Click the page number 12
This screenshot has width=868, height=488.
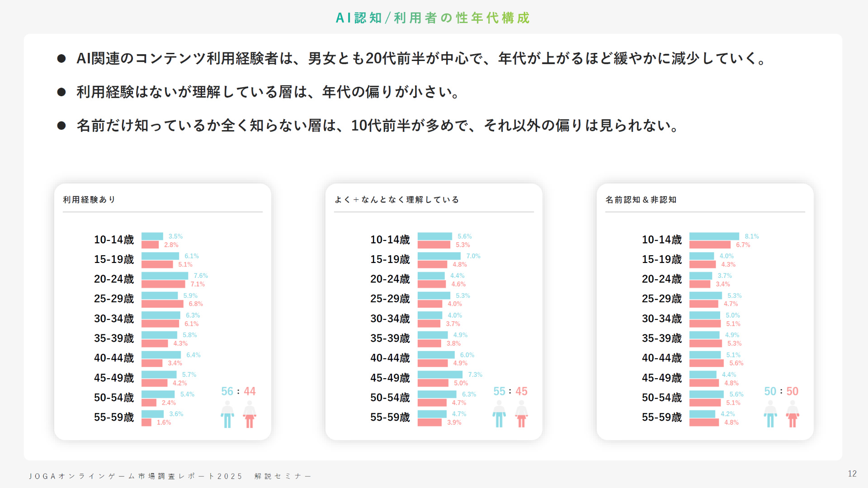tap(852, 474)
